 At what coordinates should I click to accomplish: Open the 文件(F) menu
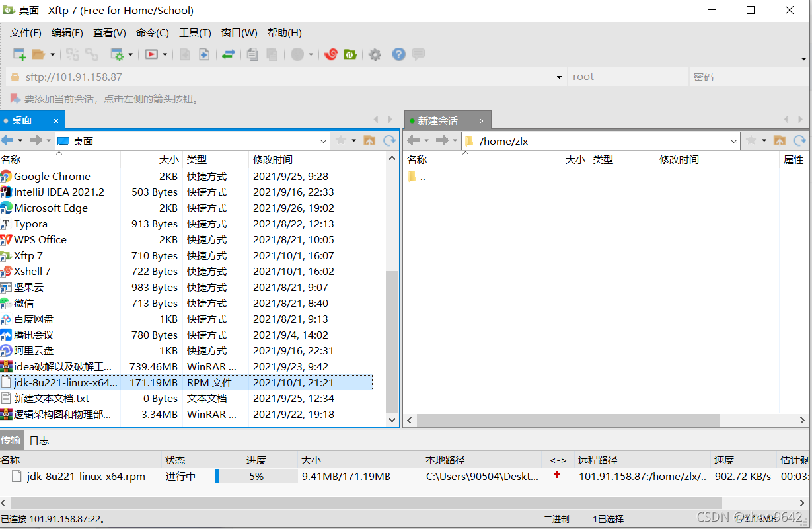point(26,33)
